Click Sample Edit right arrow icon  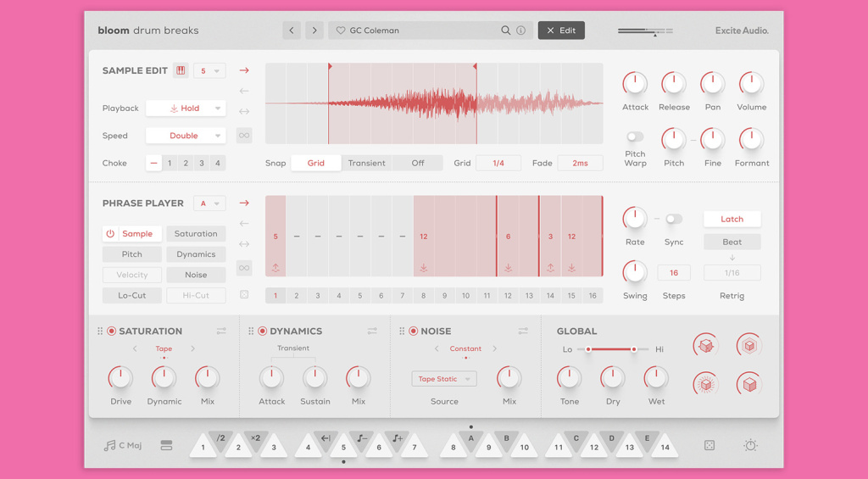[244, 70]
